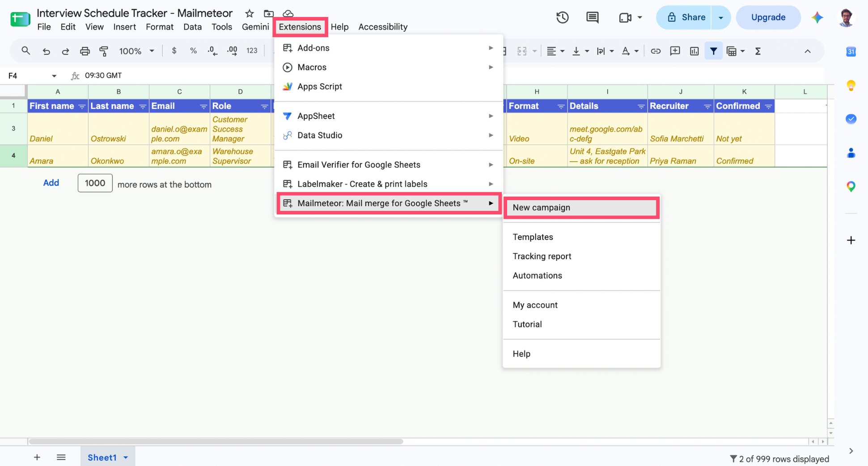
Task: Click the add new sheet plus button
Action: coord(37,457)
